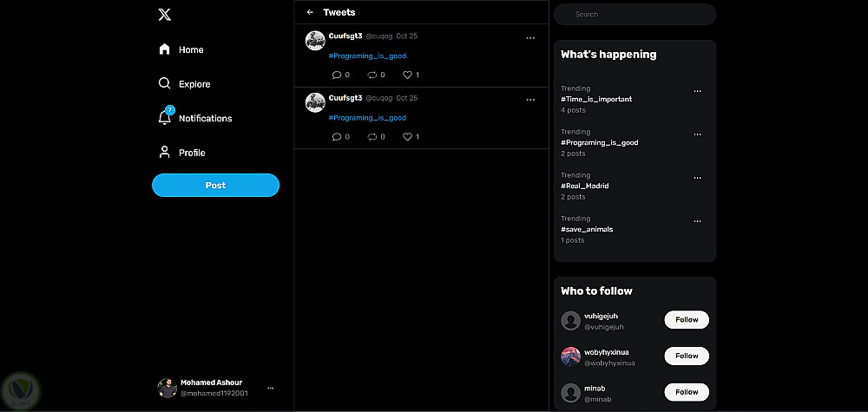Retweet the first tweet
868x412 pixels.
click(372, 75)
